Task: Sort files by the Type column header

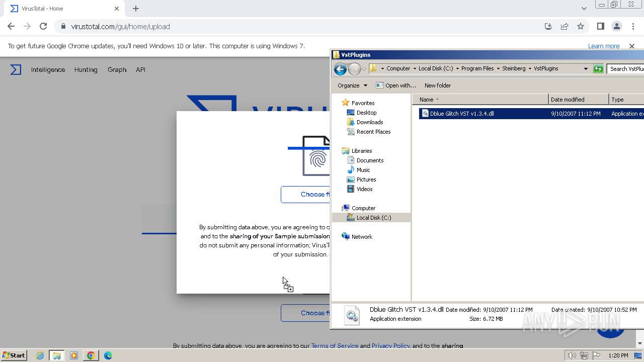Action: [626, 100]
